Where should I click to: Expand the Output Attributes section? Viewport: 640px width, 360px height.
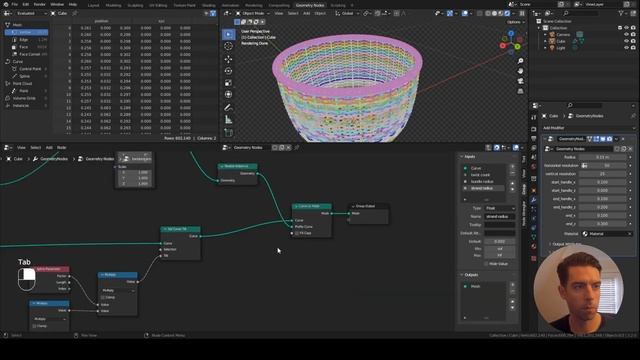pos(565,244)
